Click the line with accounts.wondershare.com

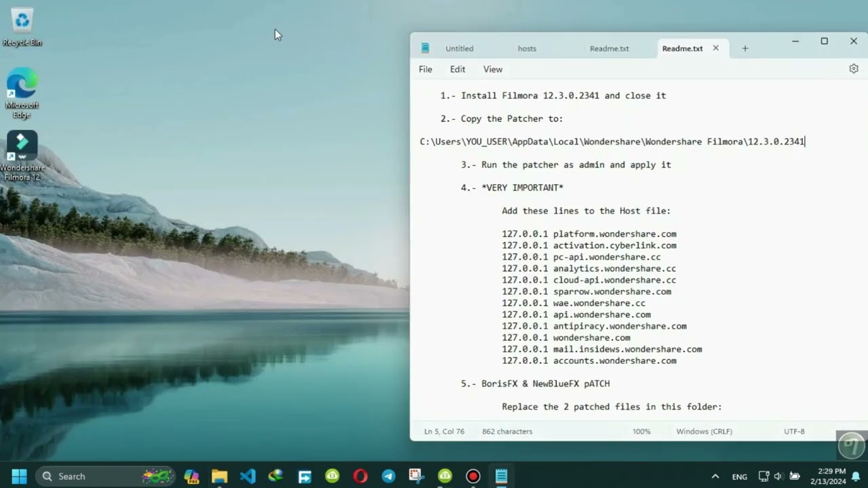(x=589, y=361)
